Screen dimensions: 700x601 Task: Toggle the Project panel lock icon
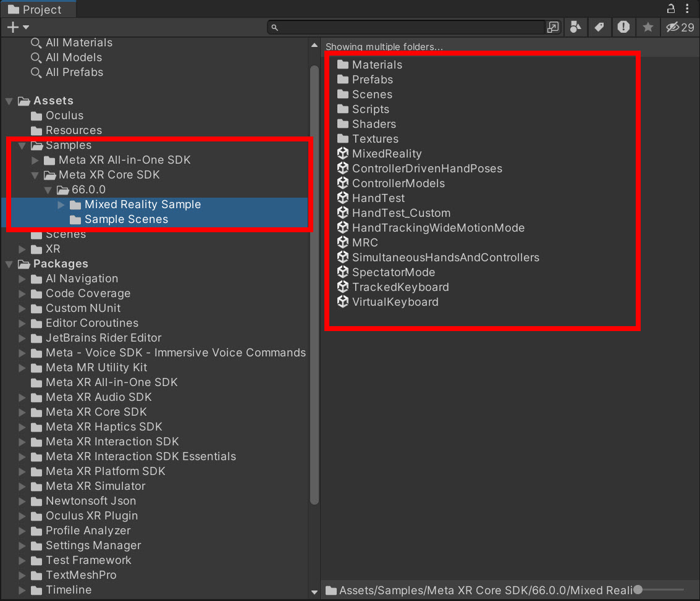[670, 9]
